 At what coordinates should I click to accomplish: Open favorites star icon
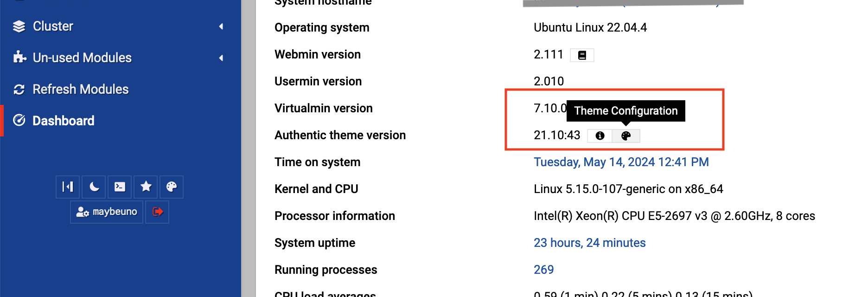click(x=146, y=187)
